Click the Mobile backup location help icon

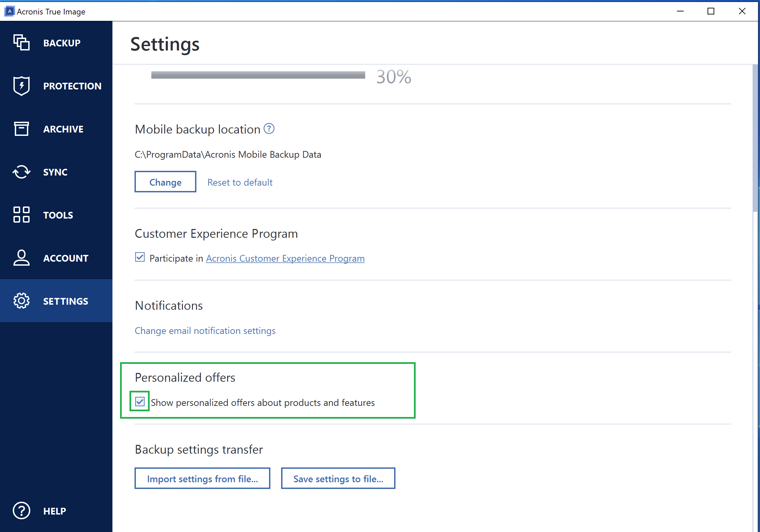pos(269,128)
